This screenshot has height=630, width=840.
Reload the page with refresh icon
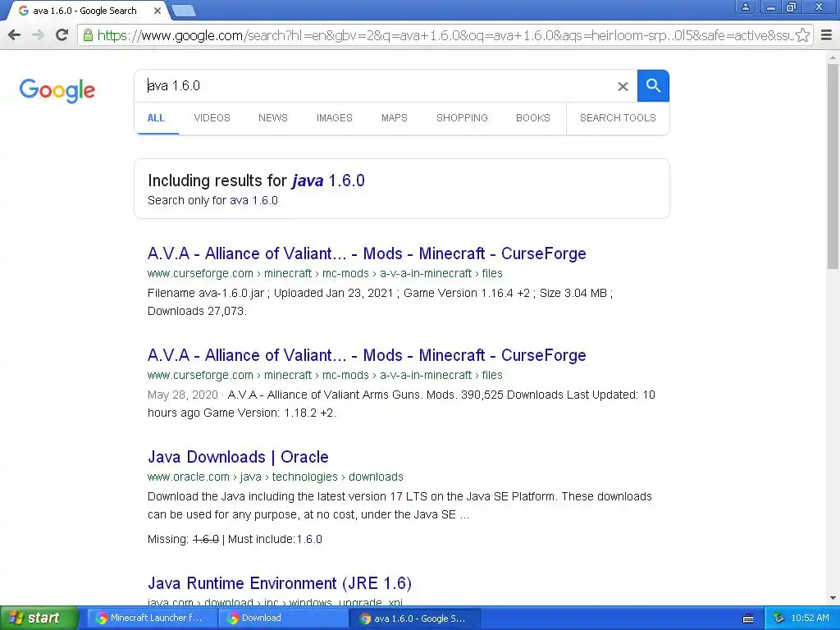pos(62,35)
